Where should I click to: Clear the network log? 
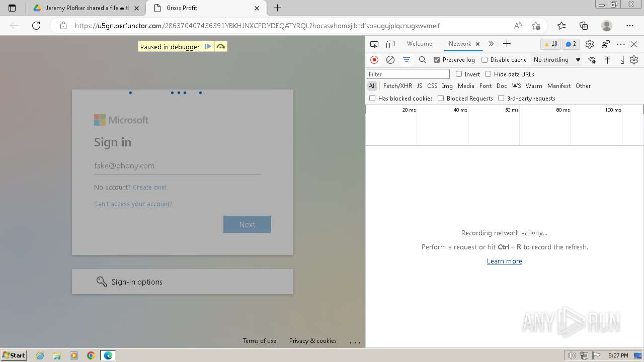pos(390,60)
